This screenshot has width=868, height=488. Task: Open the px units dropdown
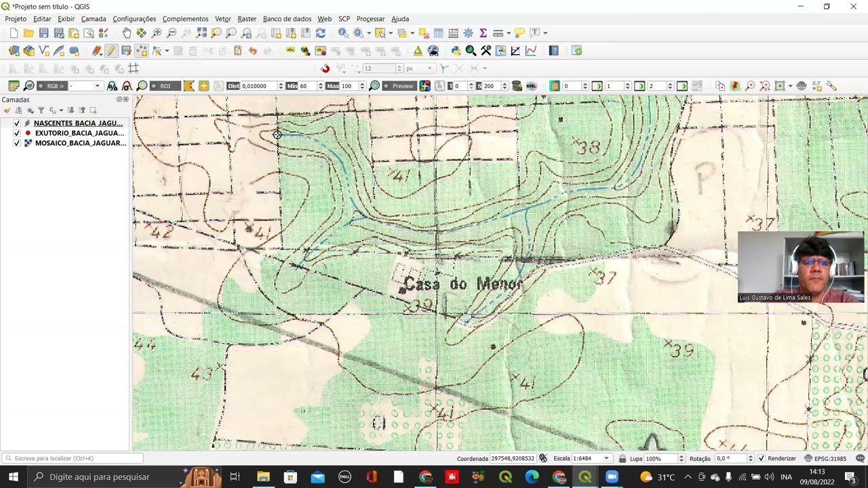coord(419,68)
